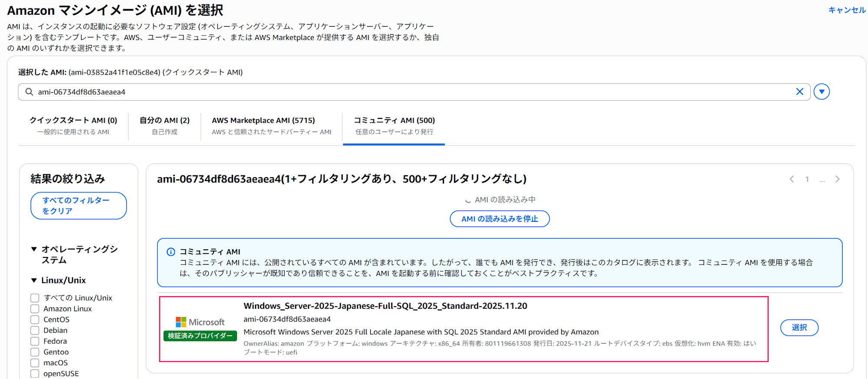Click into the AMI search input field
The image size is (868, 379).
(x=414, y=92)
